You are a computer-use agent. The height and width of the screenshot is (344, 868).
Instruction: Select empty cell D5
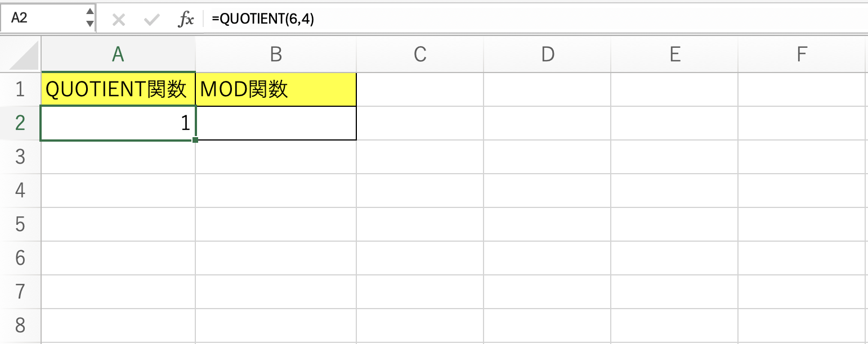(x=548, y=224)
